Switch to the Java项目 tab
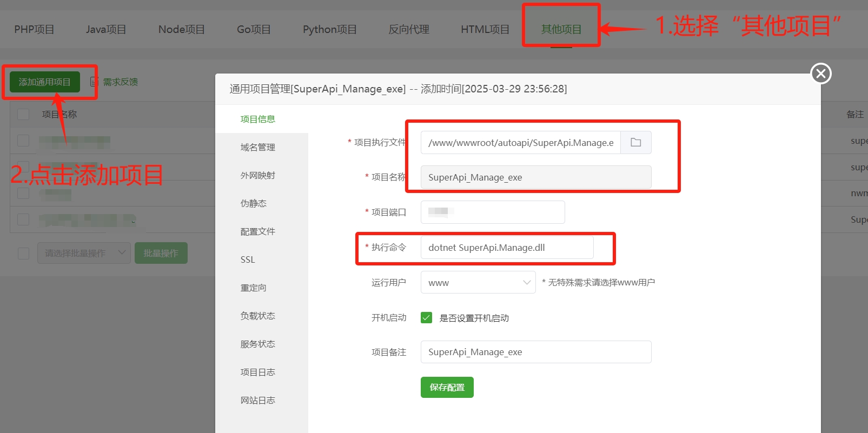Viewport: 868px width, 433px height. click(x=106, y=29)
